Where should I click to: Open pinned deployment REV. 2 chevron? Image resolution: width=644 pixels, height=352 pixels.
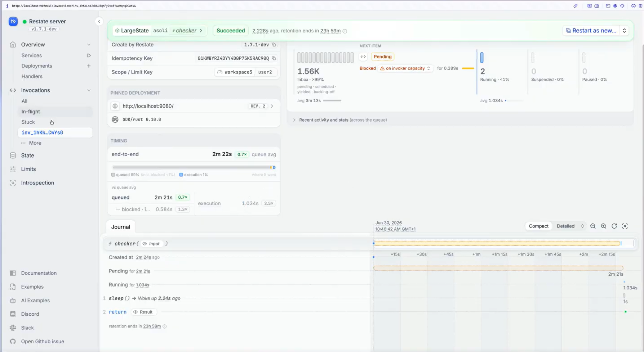[272, 106]
